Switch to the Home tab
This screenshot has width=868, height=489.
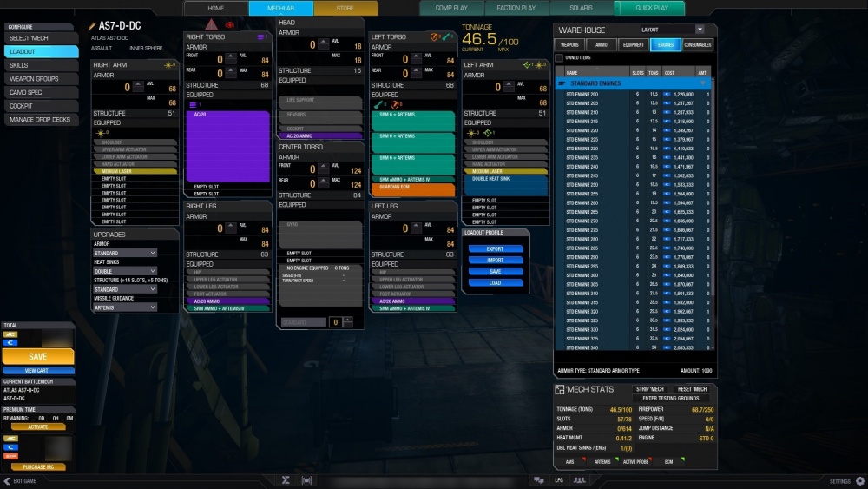point(216,8)
